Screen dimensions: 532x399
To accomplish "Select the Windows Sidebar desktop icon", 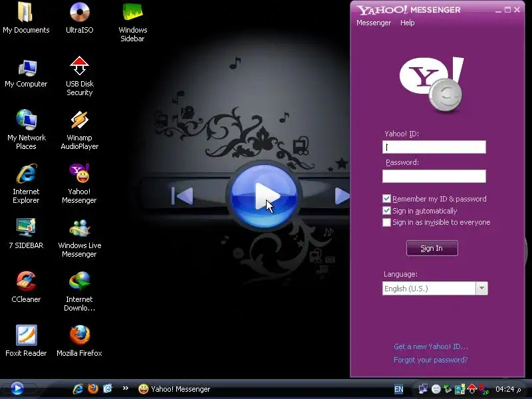I will (x=132, y=22).
